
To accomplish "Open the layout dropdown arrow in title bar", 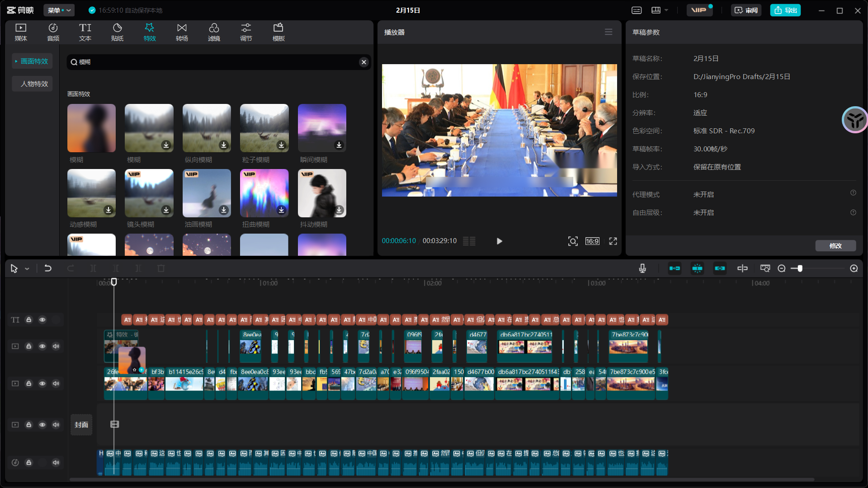I will coord(666,10).
